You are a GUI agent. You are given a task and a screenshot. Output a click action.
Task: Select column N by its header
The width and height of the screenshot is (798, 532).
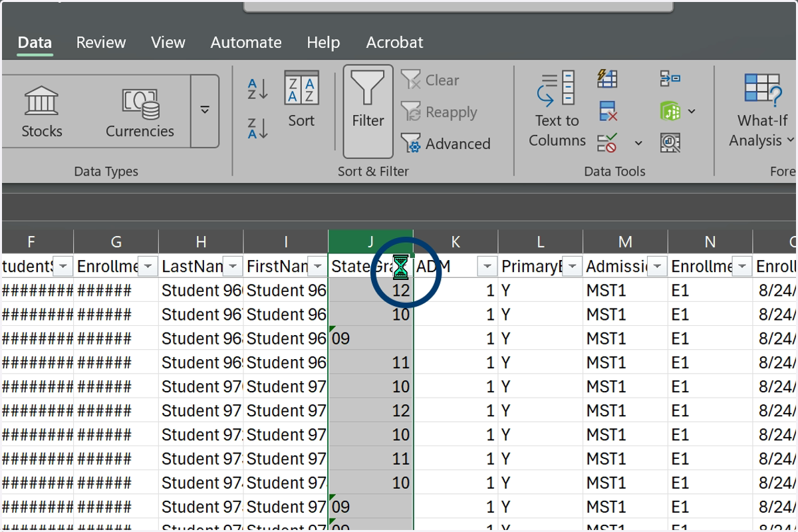click(x=710, y=241)
